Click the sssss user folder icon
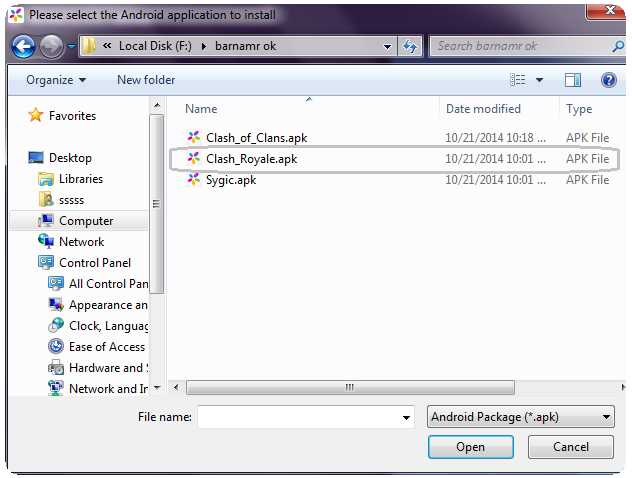The image size is (632, 478). 46,199
